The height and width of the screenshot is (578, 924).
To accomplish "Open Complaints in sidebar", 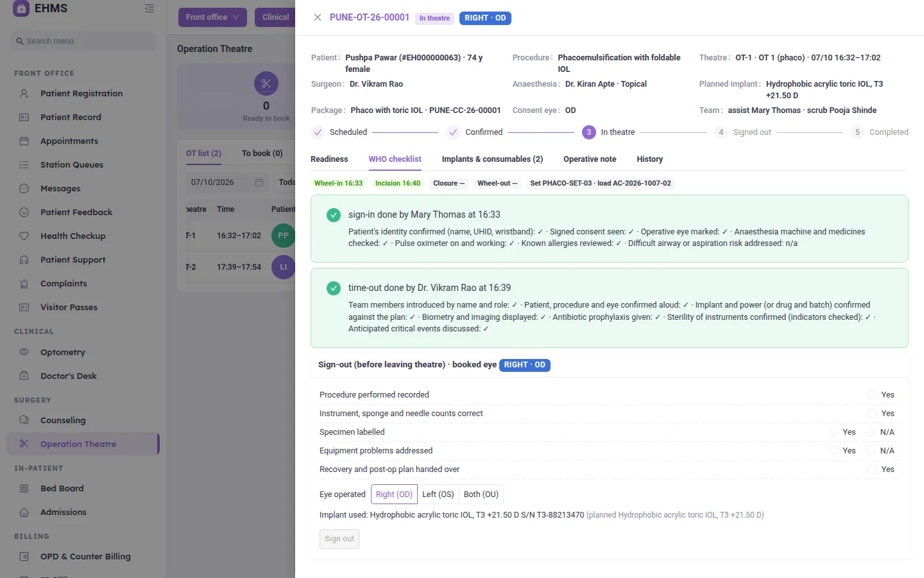I will (x=64, y=283).
